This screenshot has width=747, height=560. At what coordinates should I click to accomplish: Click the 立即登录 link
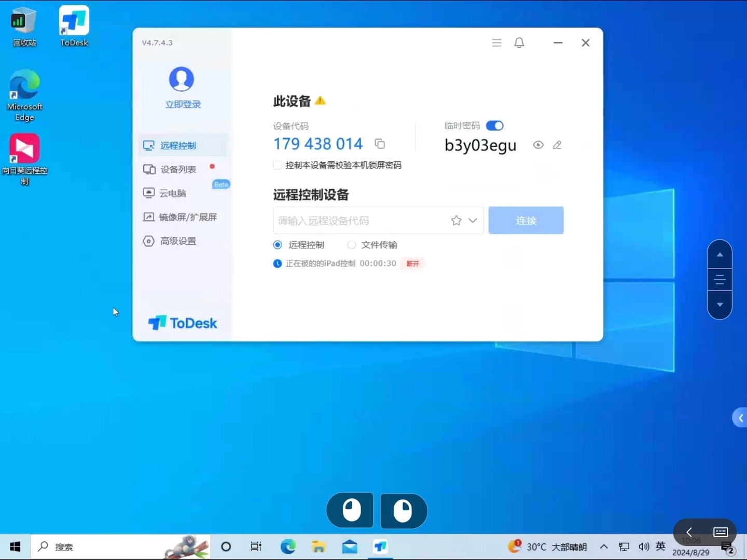coord(183,104)
